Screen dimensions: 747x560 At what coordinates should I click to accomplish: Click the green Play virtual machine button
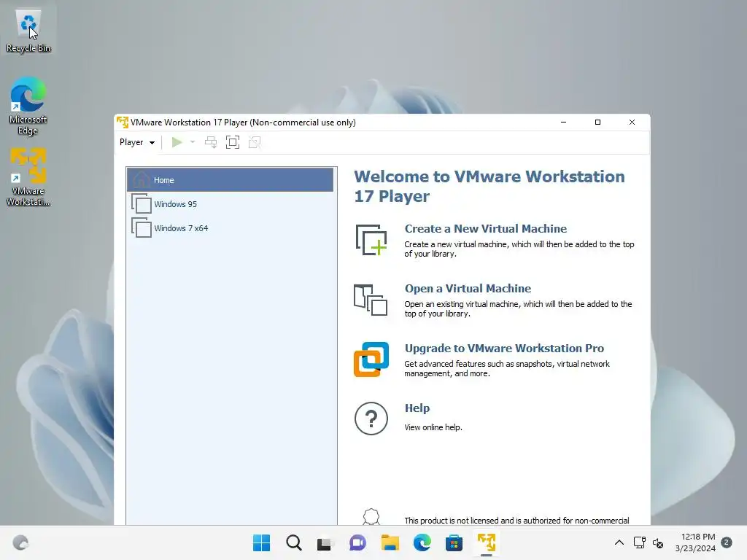pyautogui.click(x=177, y=142)
